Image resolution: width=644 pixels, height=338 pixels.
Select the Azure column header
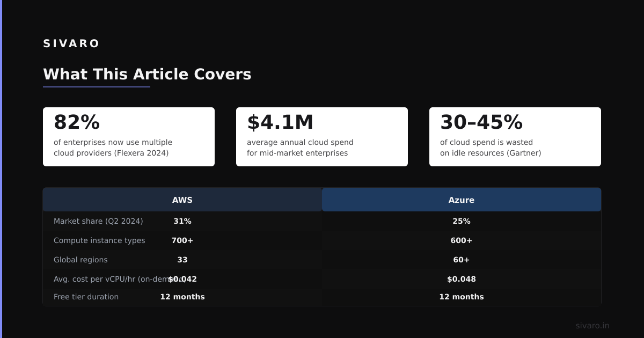(462, 200)
